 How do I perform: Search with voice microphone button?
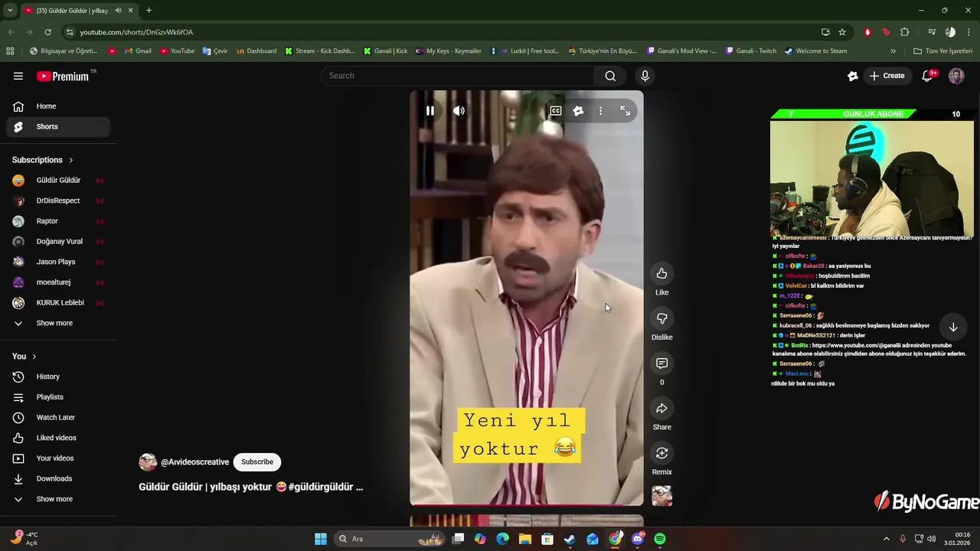pos(645,76)
